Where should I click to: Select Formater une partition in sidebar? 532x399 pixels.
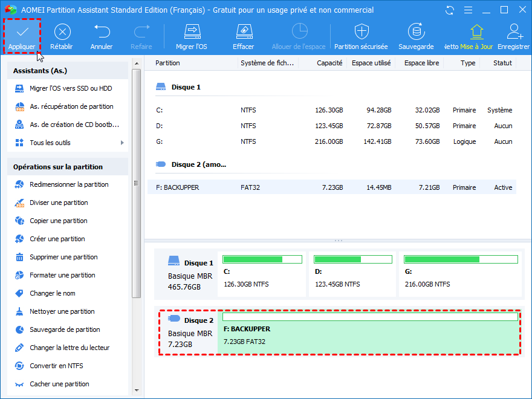62,275
